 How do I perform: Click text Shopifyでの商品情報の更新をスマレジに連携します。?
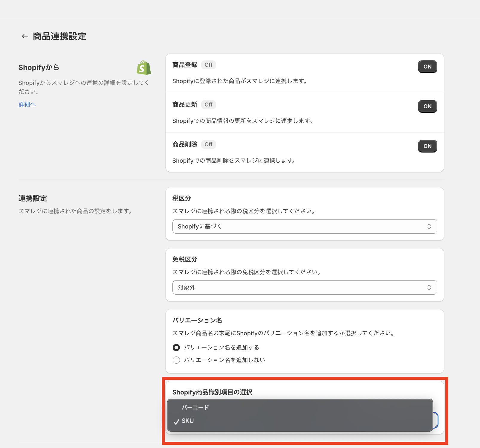pyautogui.click(x=243, y=121)
